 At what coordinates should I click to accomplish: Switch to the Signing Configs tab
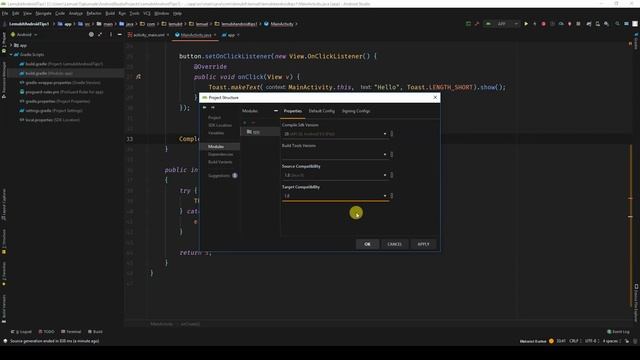coord(356,111)
